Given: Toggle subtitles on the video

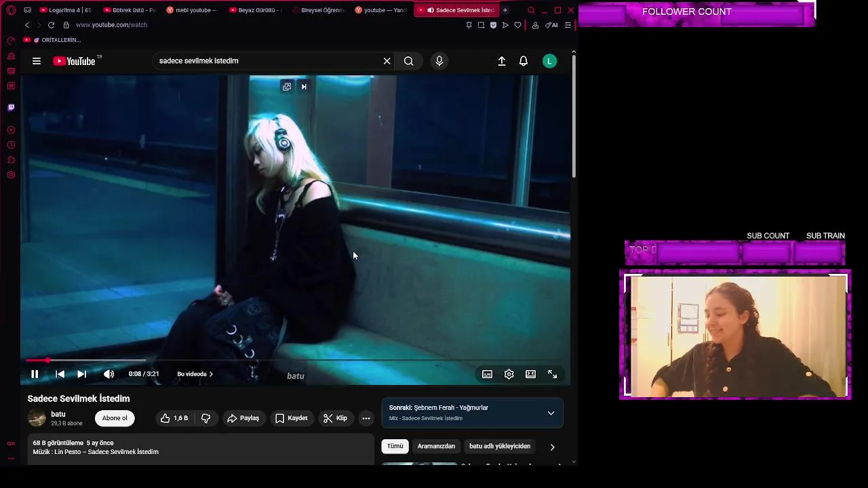Looking at the screenshot, I should (487, 374).
